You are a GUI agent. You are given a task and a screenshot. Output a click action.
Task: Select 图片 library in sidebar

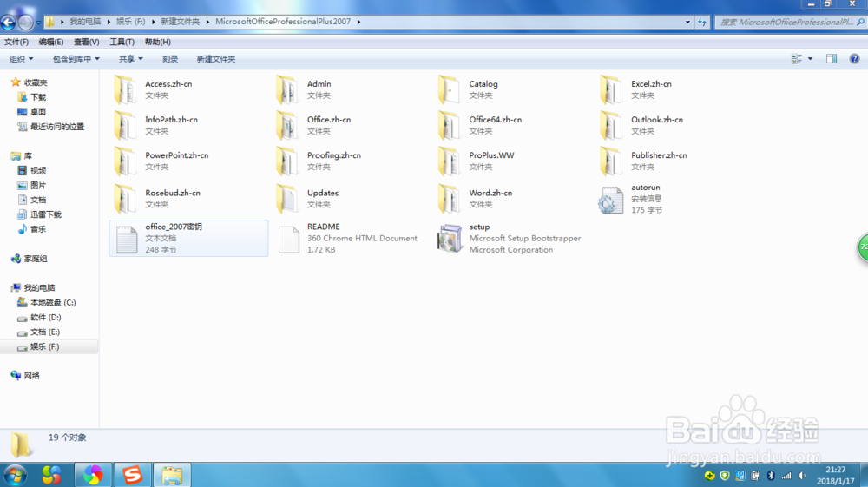tap(38, 186)
